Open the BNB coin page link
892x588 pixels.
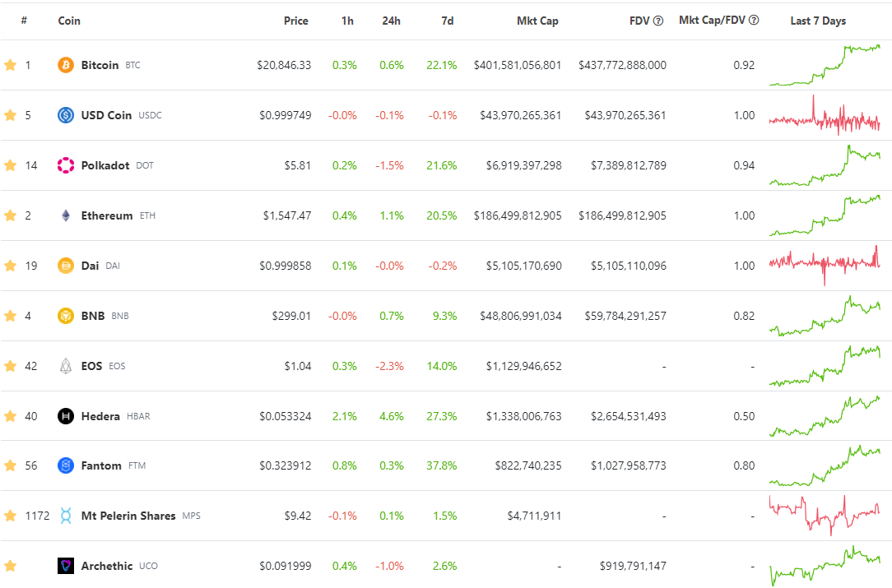(93, 316)
